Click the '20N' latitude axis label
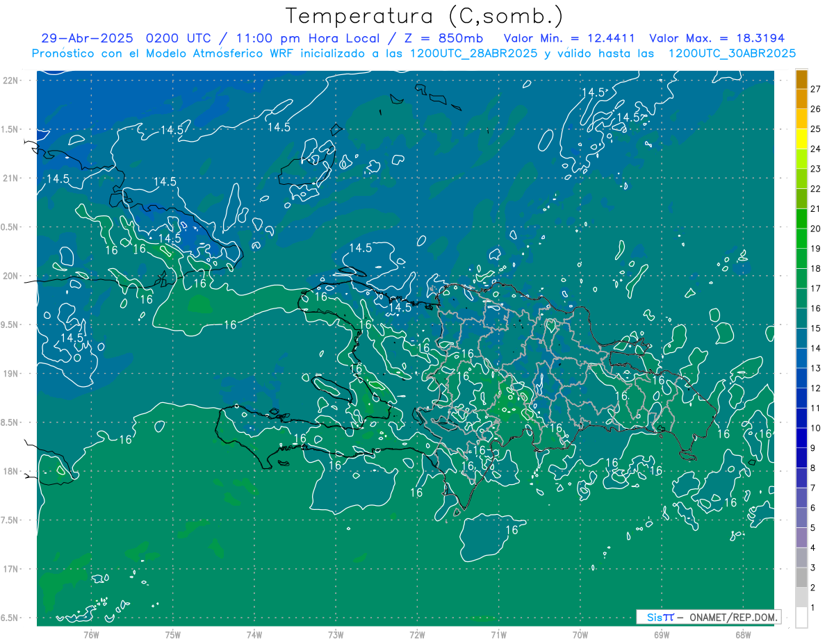The width and height of the screenshot is (834, 644). click(x=10, y=276)
